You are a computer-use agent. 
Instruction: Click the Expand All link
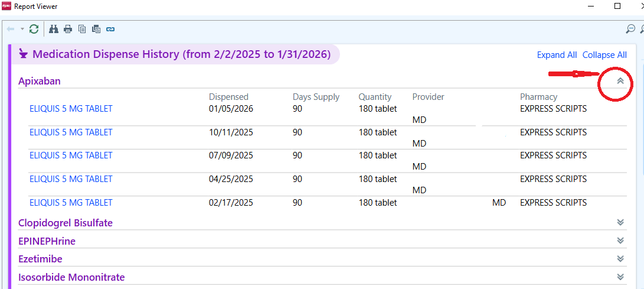[x=557, y=55]
